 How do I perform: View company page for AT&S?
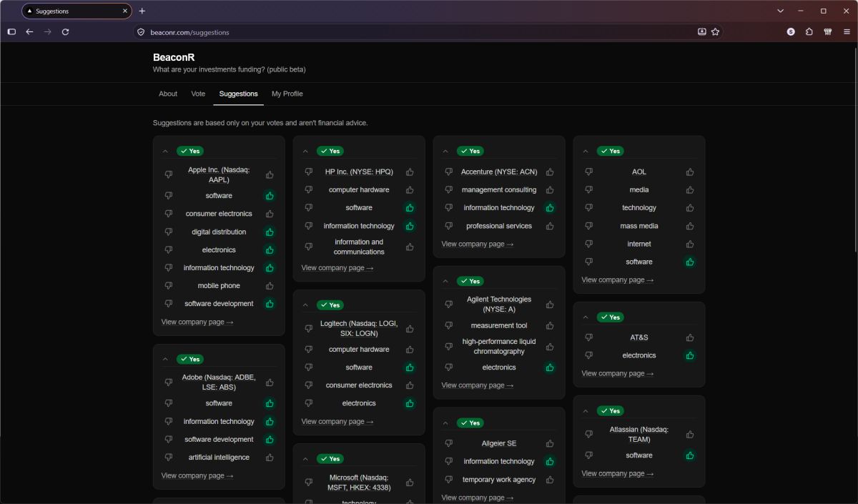tap(618, 374)
